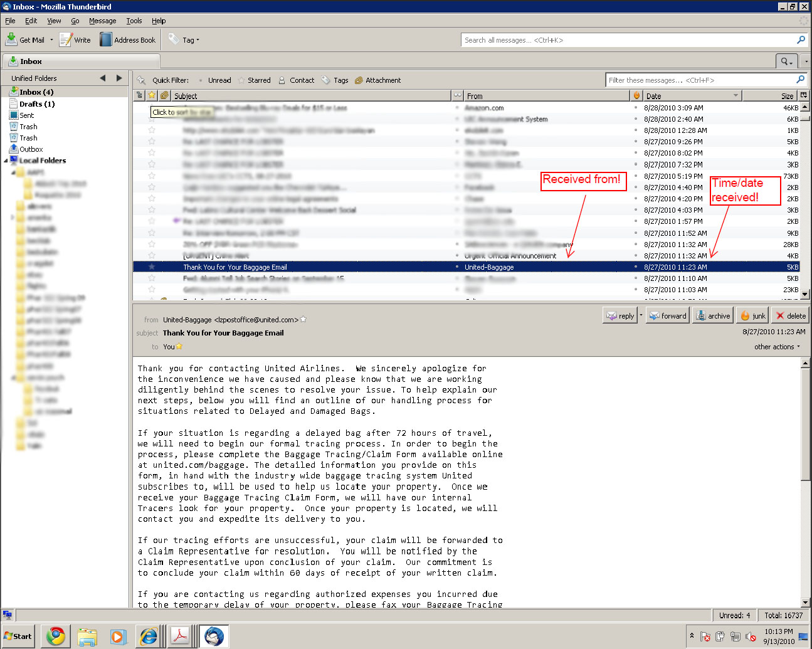Toggle the Unread quick filter

tap(214, 80)
